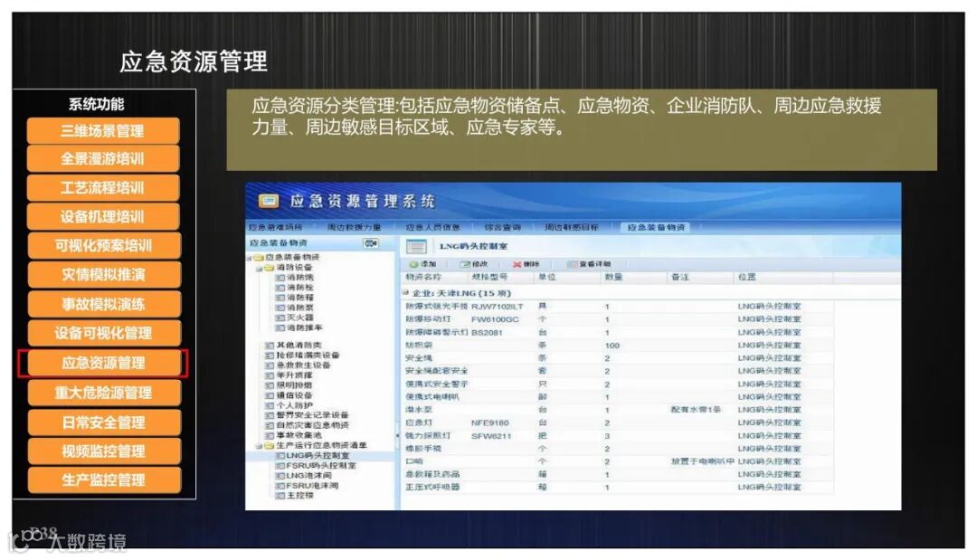This screenshot has width=977, height=560.
Task: Click the RJW7102/LT model cell
Action: point(498,307)
